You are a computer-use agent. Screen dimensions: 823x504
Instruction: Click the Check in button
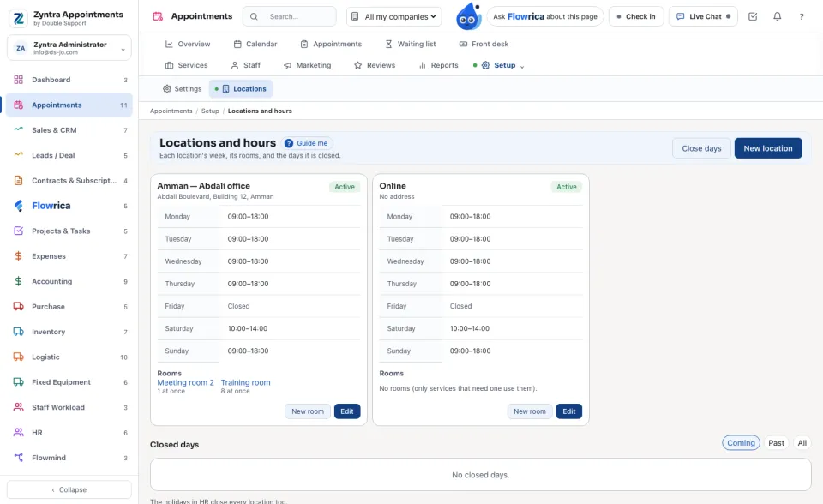(x=635, y=17)
